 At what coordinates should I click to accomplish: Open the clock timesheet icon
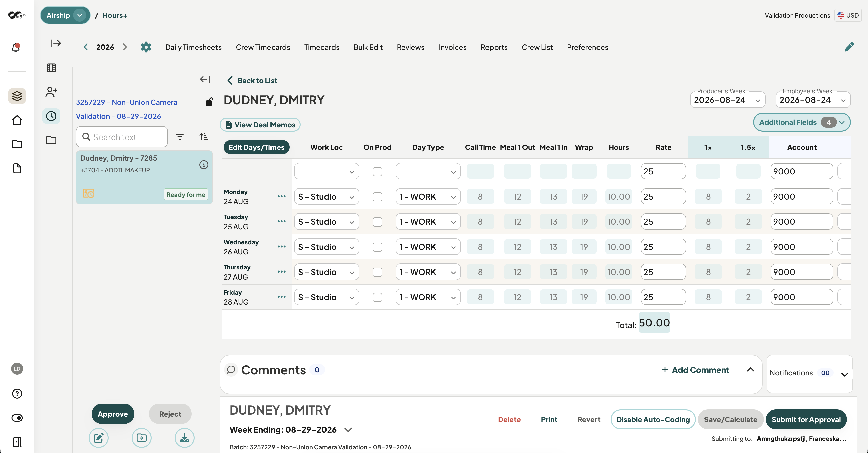pyautogui.click(x=51, y=116)
